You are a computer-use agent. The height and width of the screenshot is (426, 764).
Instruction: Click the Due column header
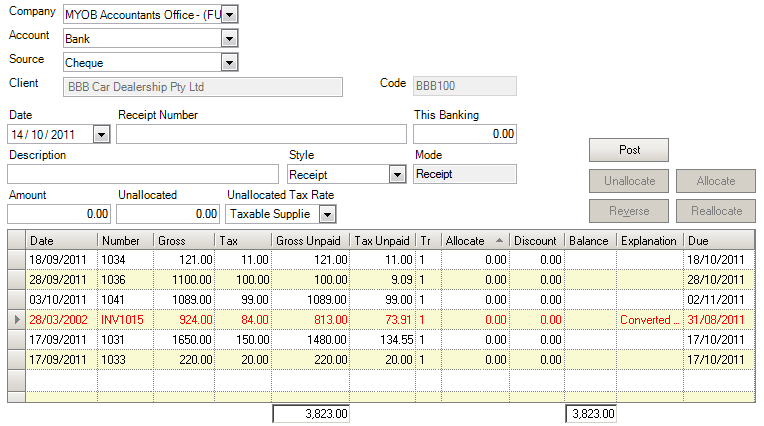(718, 241)
